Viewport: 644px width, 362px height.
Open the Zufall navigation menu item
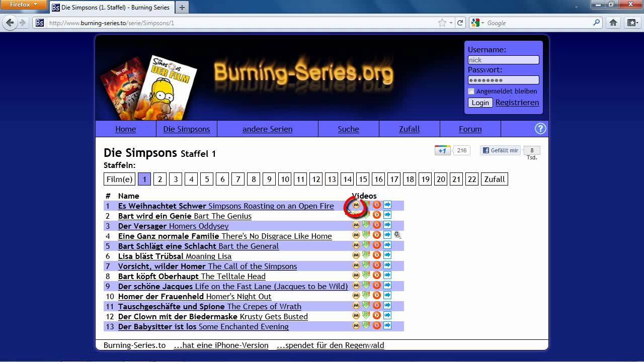point(409,129)
